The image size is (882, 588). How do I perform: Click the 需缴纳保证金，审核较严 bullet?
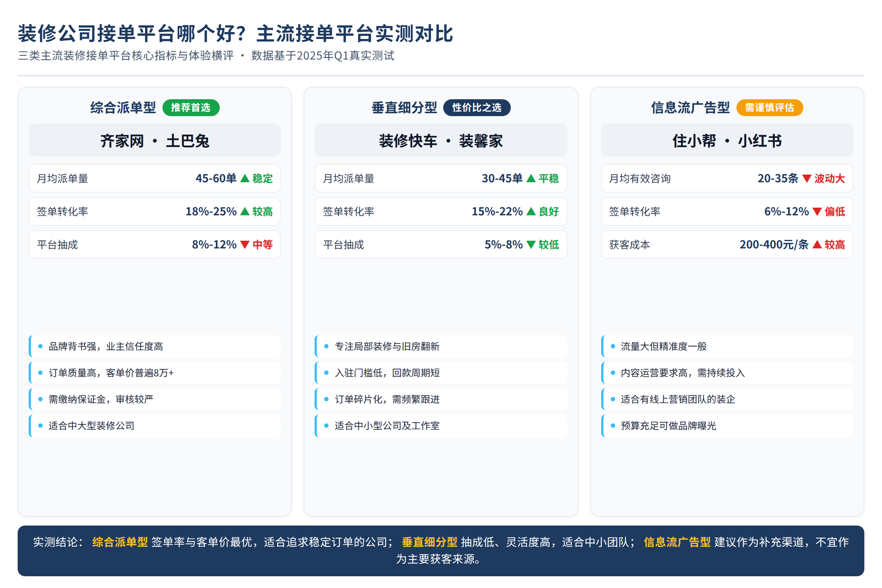[x=154, y=399]
